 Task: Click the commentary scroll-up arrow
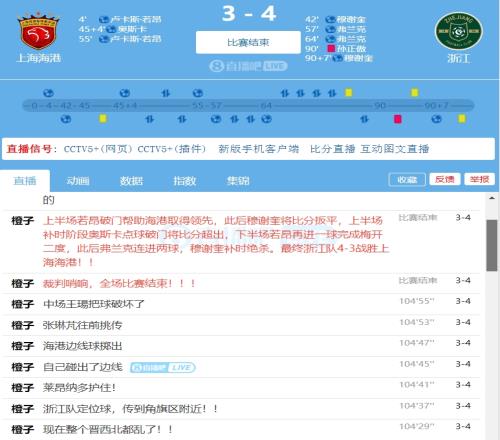[492, 198]
